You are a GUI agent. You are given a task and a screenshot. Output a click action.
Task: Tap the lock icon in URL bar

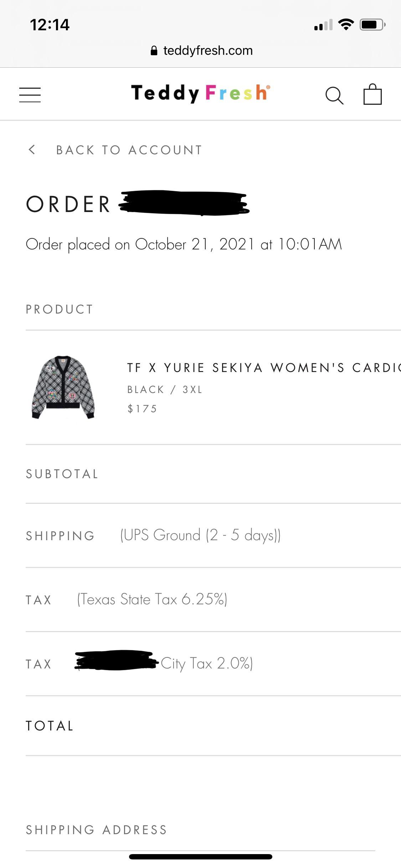tap(154, 51)
